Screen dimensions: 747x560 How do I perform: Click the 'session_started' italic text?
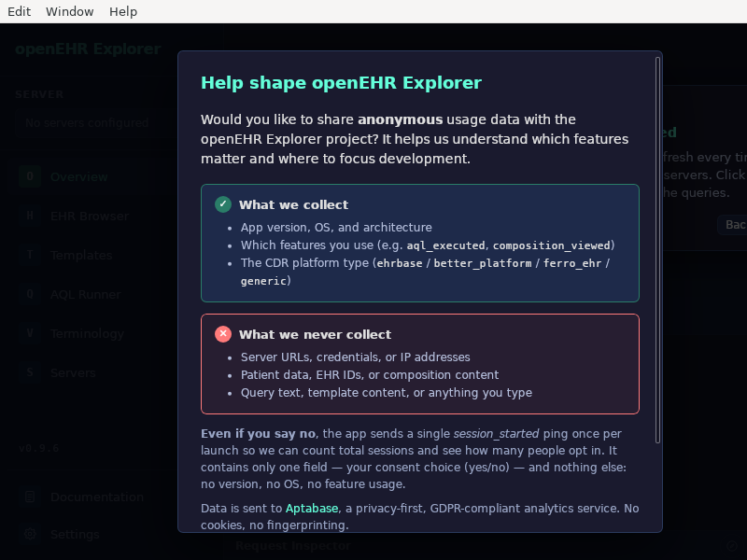click(x=496, y=434)
